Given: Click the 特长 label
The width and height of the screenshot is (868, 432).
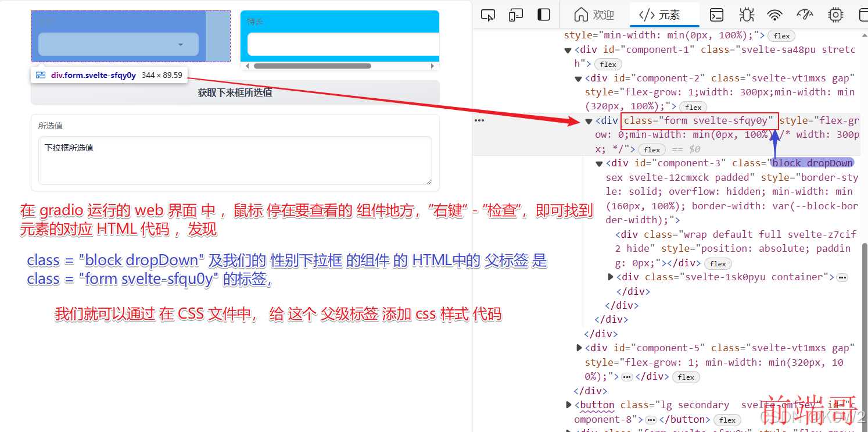Looking at the screenshot, I should coord(255,22).
